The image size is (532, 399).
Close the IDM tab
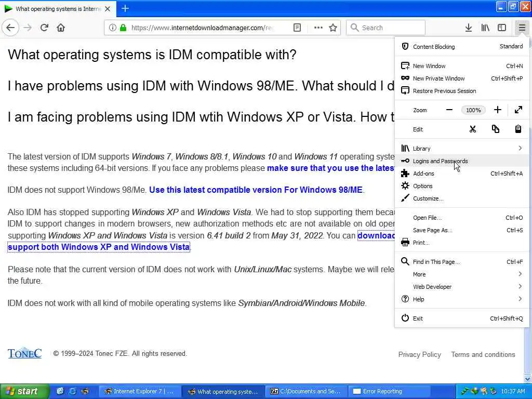(x=108, y=9)
